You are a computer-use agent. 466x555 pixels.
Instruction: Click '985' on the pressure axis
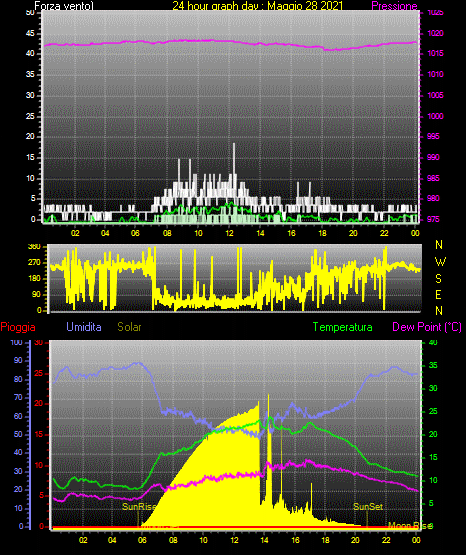coord(433,178)
